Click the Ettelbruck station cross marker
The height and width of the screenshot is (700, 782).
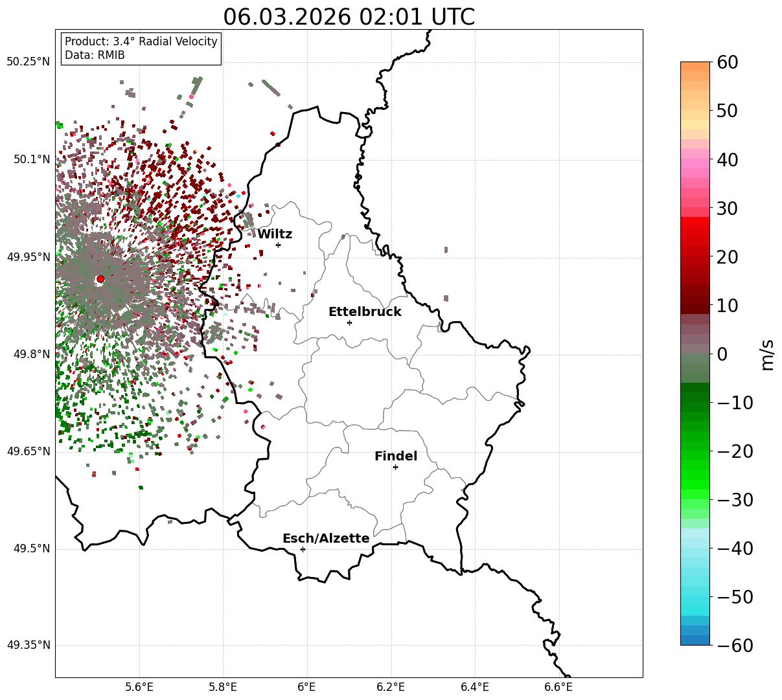[349, 322]
